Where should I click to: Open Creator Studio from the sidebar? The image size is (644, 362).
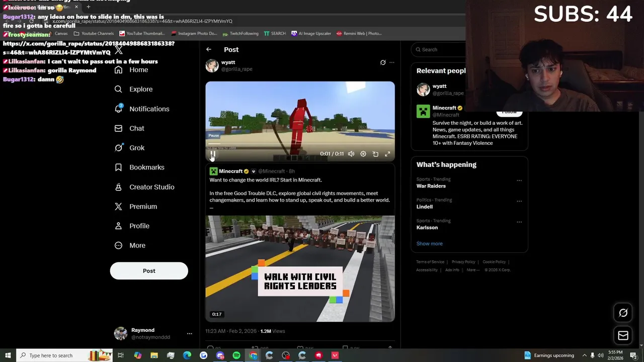click(144, 187)
